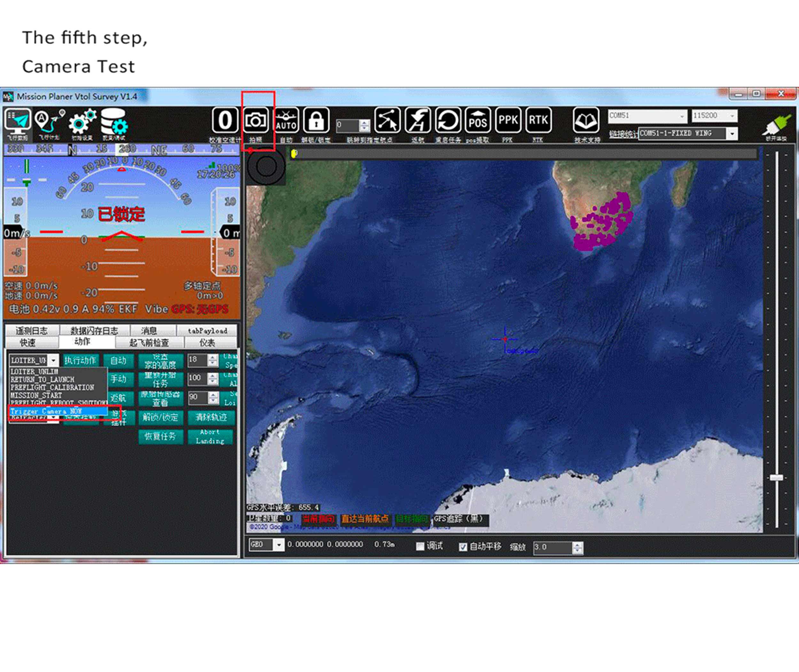Uncheck the 自动平移 auto-pan checkbox
The height and width of the screenshot is (672, 799).
(x=463, y=547)
